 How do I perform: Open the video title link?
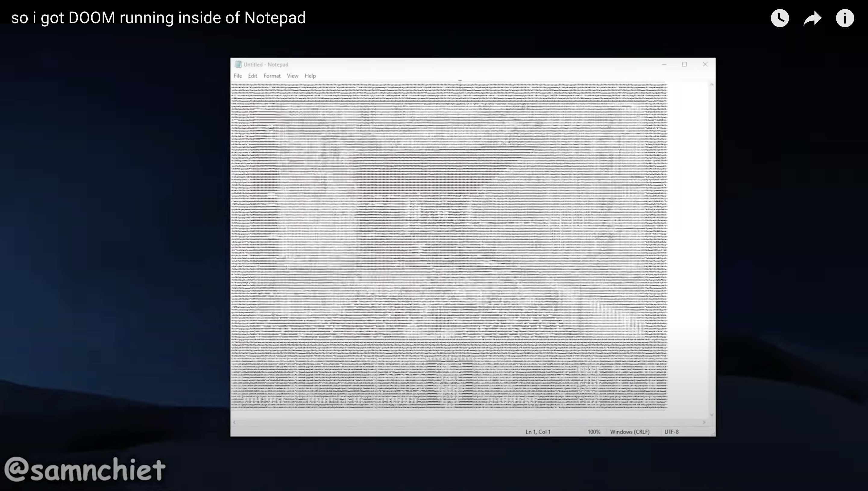158,18
